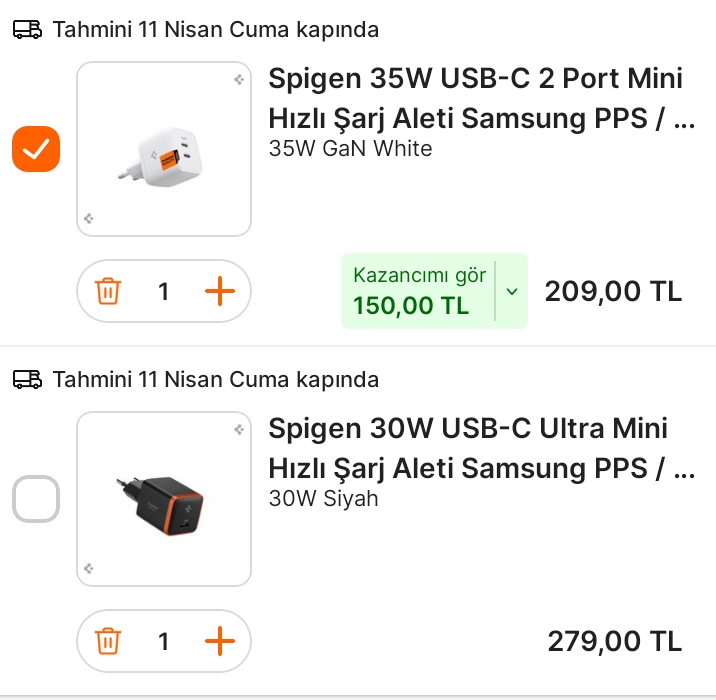Open the Kazancını gör 150,00 TL savings box

[418, 291]
